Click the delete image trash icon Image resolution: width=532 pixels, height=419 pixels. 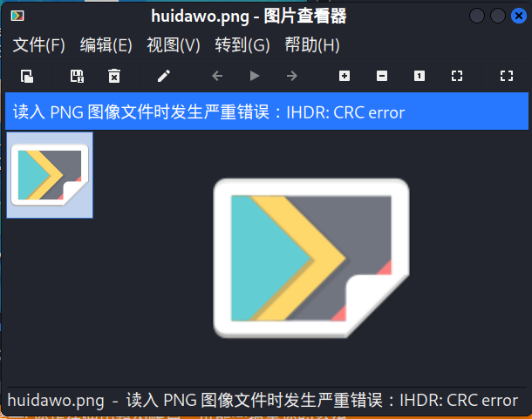click(114, 76)
